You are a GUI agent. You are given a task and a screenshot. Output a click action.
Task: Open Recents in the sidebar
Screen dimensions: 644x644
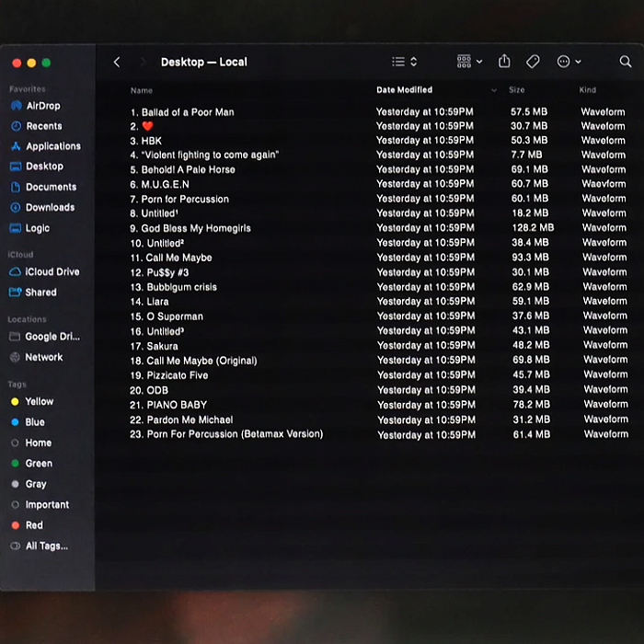pos(37,126)
